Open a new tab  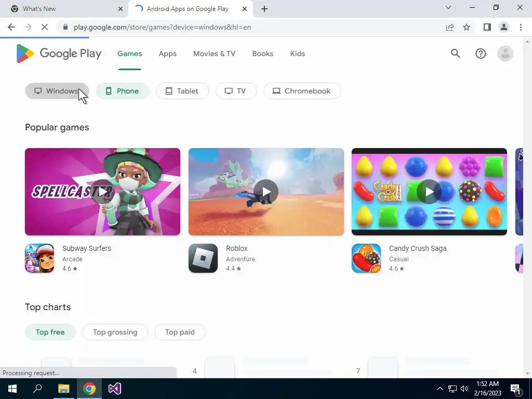pyautogui.click(x=264, y=9)
